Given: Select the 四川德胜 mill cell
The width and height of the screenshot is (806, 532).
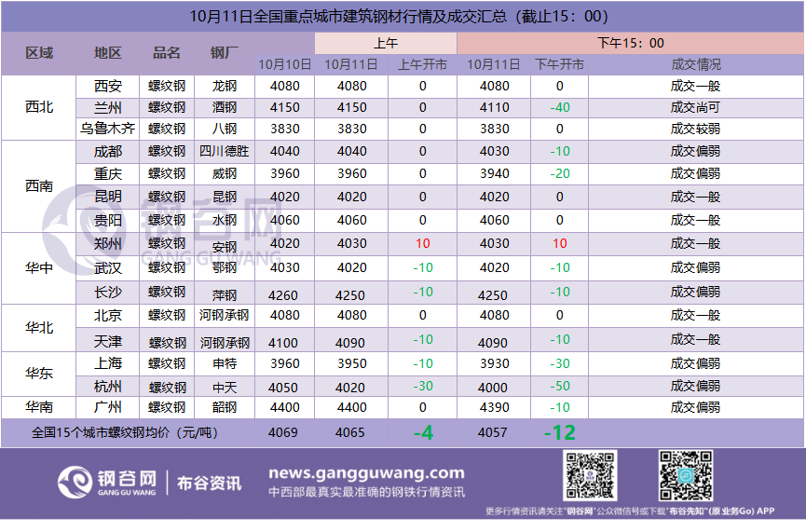Looking at the screenshot, I should tap(225, 151).
